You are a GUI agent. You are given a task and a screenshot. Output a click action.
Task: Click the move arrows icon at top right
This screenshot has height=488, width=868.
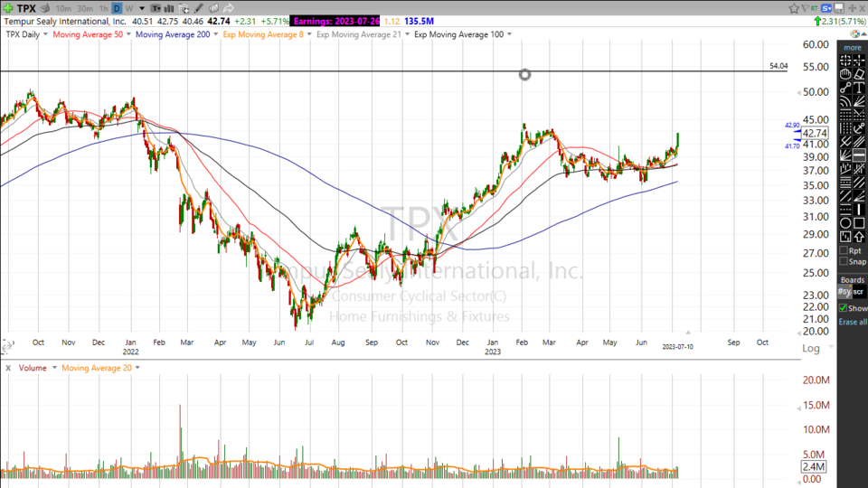click(853, 8)
